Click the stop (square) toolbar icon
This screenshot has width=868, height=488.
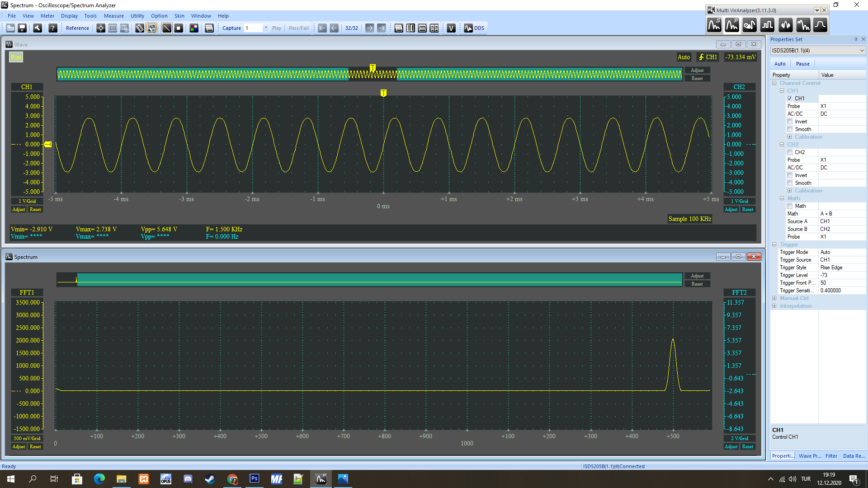coord(179,28)
